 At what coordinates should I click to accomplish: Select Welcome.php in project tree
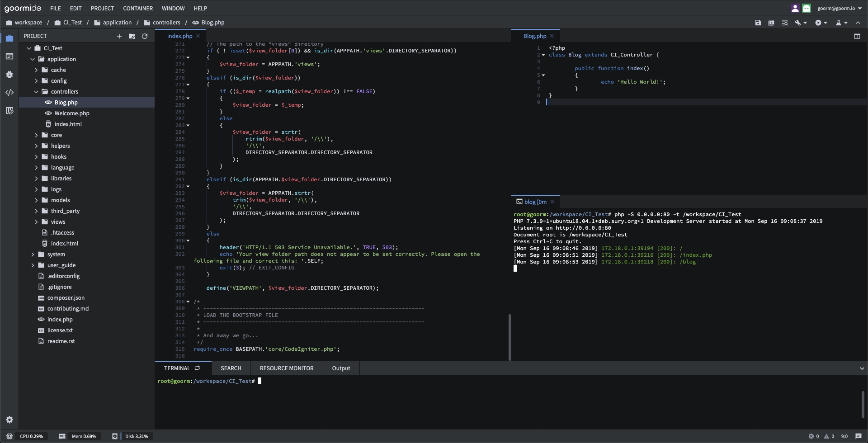pyautogui.click(x=72, y=113)
